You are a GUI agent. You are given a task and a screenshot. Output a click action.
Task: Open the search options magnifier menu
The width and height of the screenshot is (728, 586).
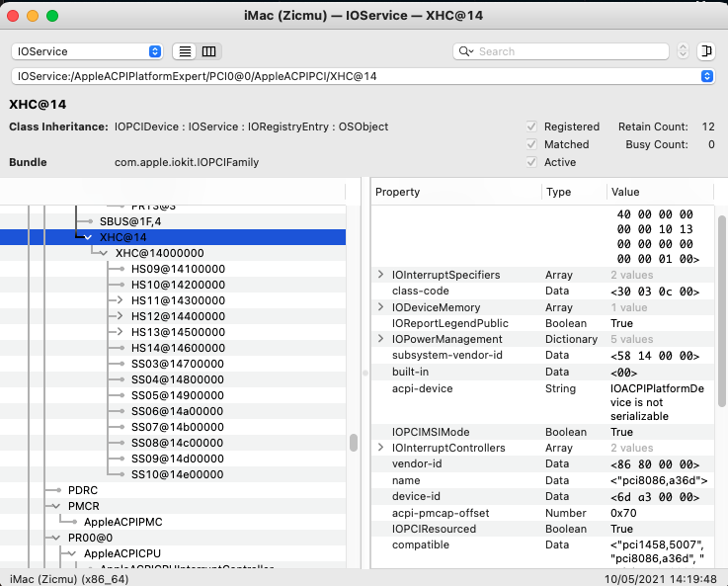coord(465,51)
